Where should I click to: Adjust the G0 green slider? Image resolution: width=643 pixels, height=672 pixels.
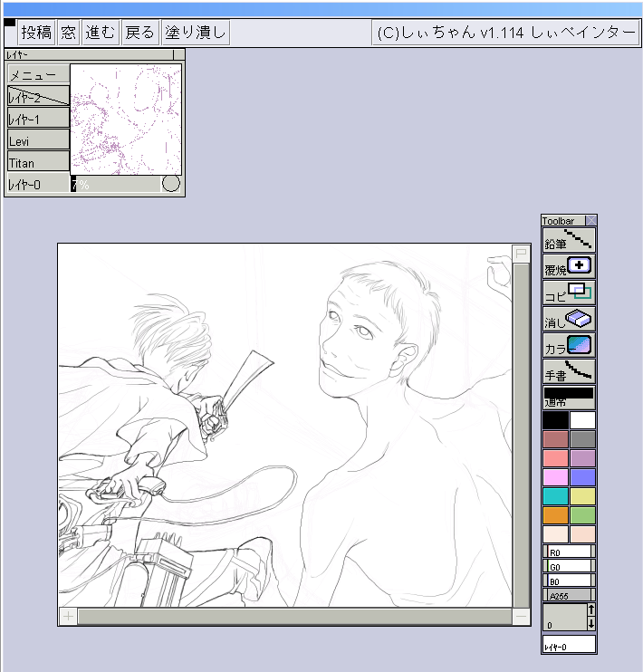(x=569, y=566)
